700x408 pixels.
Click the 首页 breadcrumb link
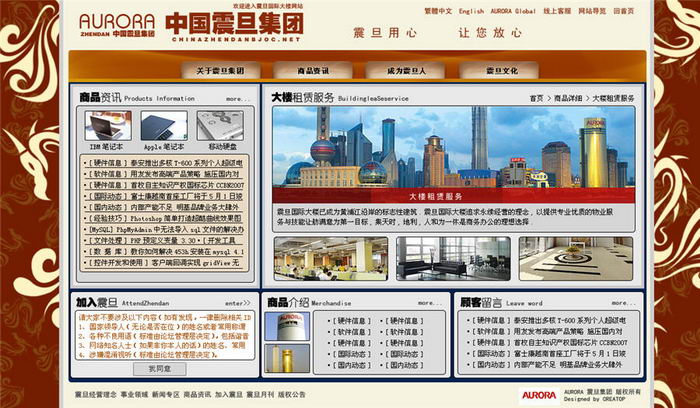(x=536, y=99)
